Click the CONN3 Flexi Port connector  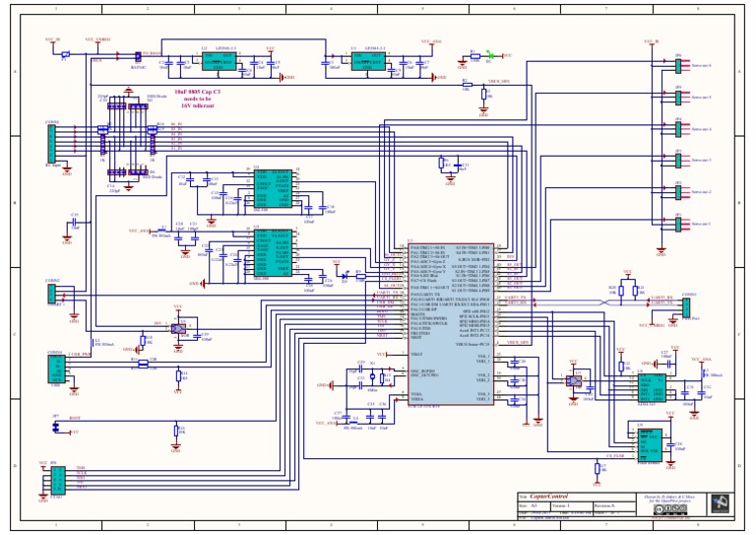point(685,307)
